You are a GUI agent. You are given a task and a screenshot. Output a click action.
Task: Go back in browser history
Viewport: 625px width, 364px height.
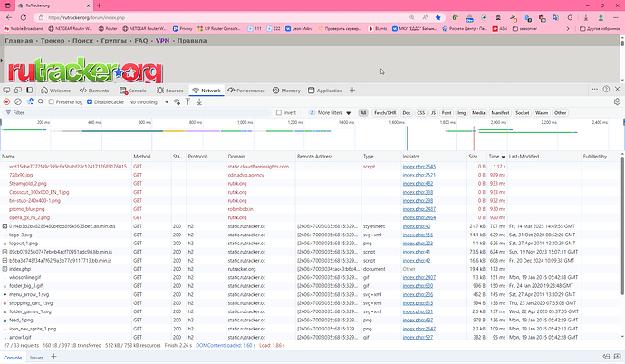tap(9, 17)
